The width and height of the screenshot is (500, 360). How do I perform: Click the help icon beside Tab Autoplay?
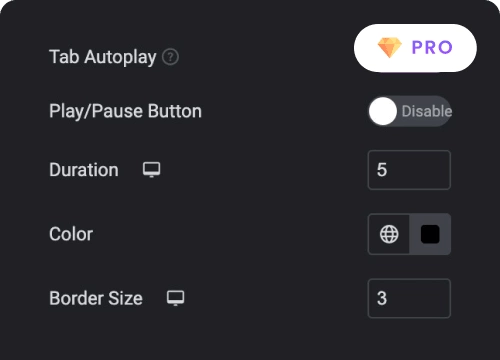[x=170, y=57]
